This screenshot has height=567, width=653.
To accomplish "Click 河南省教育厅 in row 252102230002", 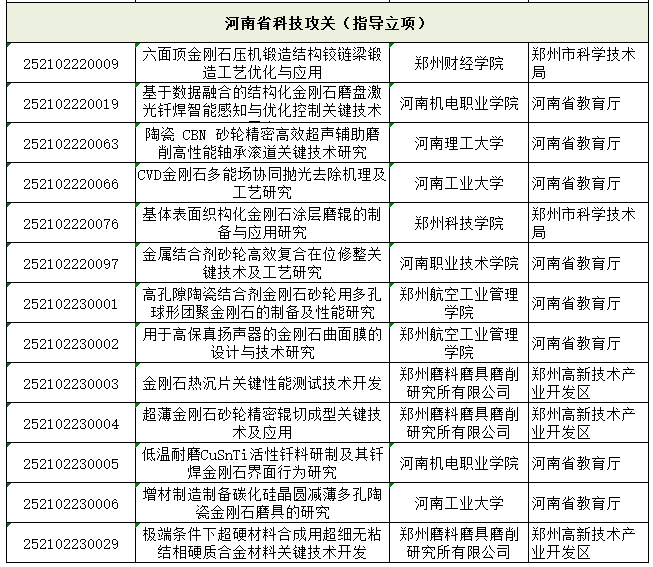I will pyautogui.click(x=576, y=343).
